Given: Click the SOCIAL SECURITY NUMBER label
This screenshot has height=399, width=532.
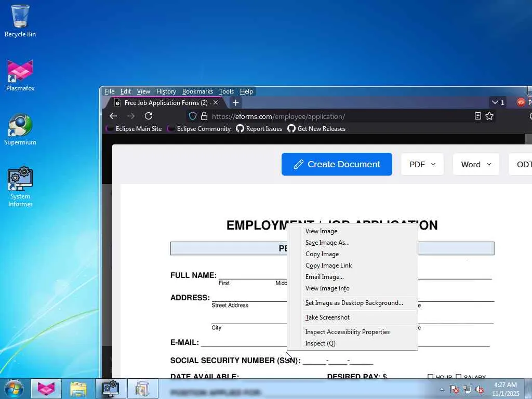Looking at the screenshot, I should click(235, 361).
